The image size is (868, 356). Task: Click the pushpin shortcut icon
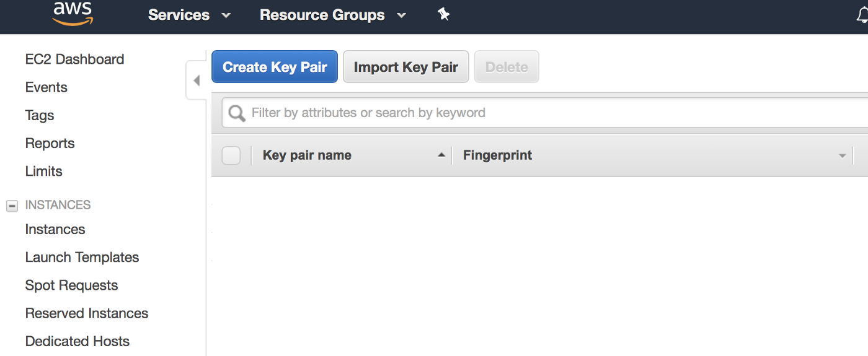click(443, 14)
